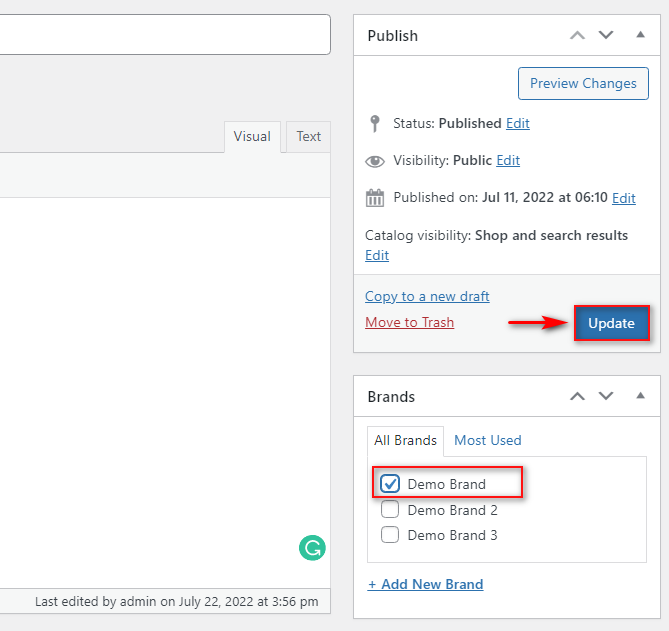Check the Demo Brand 3 checkbox
Screen dimensions: 669x631
(390, 535)
